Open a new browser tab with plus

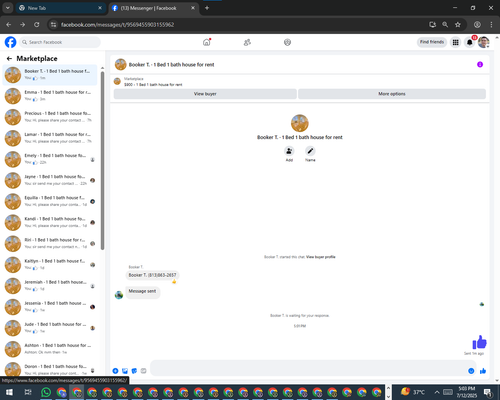(207, 8)
